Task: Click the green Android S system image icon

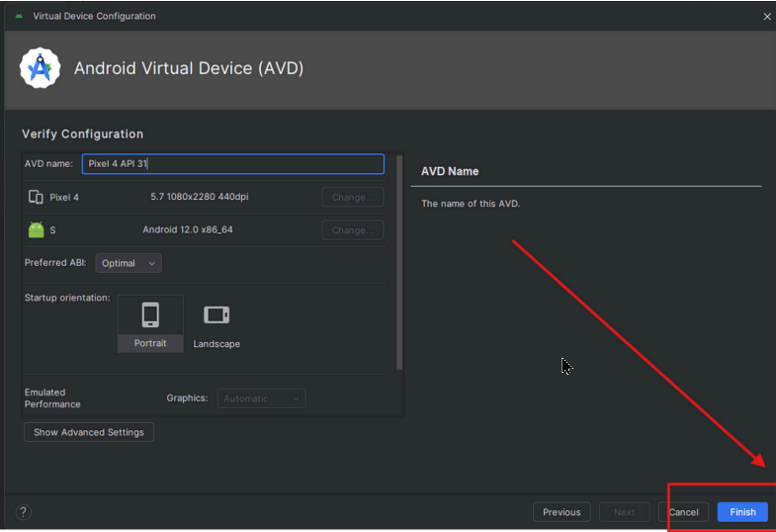Action: [x=37, y=229]
